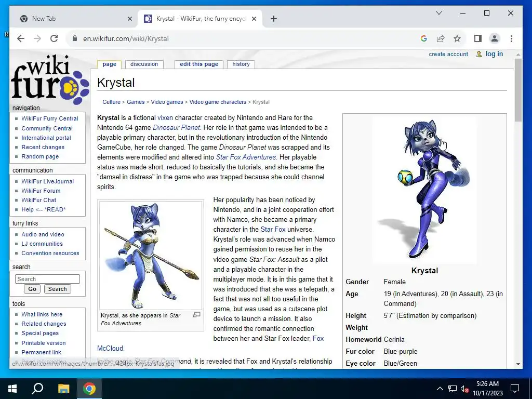Click the browser back arrow
Viewport: 532px width, 399px height.
pos(21,38)
